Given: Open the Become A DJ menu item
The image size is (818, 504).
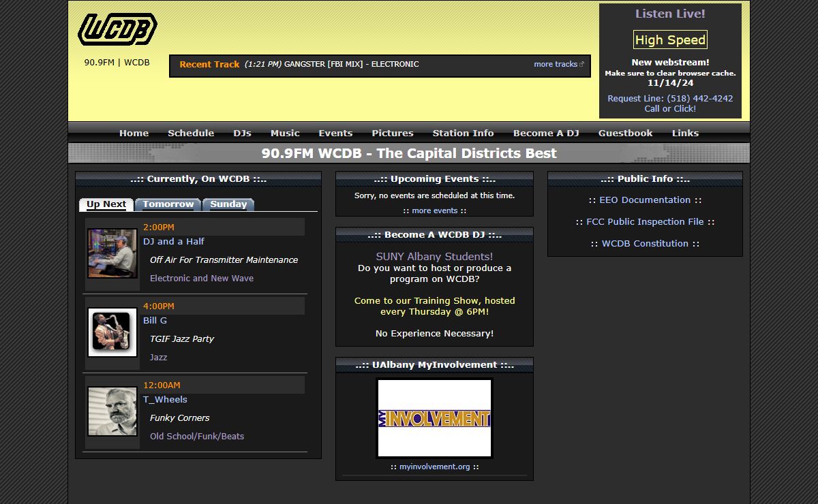Looking at the screenshot, I should point(546,133).
